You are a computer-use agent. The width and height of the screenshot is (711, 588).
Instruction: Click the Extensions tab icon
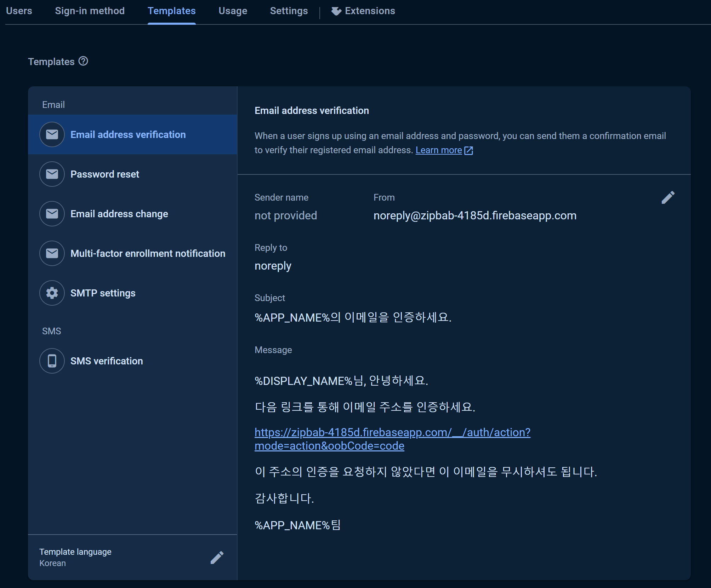click(336, 11)
